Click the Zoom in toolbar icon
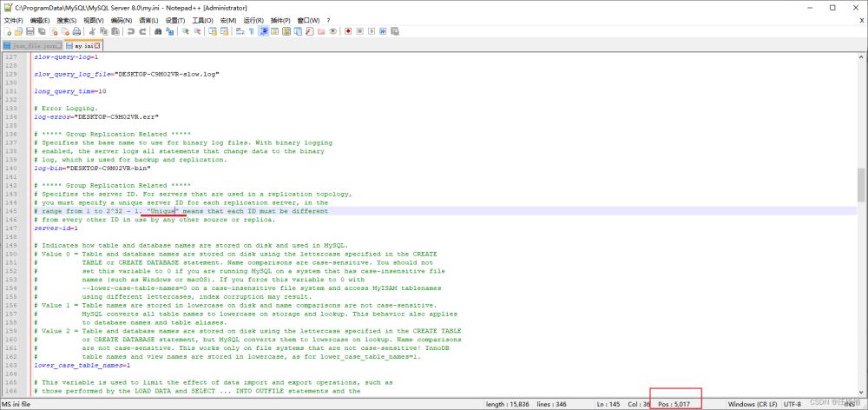This screenshot has height=410, width=868. coord(185,31)
